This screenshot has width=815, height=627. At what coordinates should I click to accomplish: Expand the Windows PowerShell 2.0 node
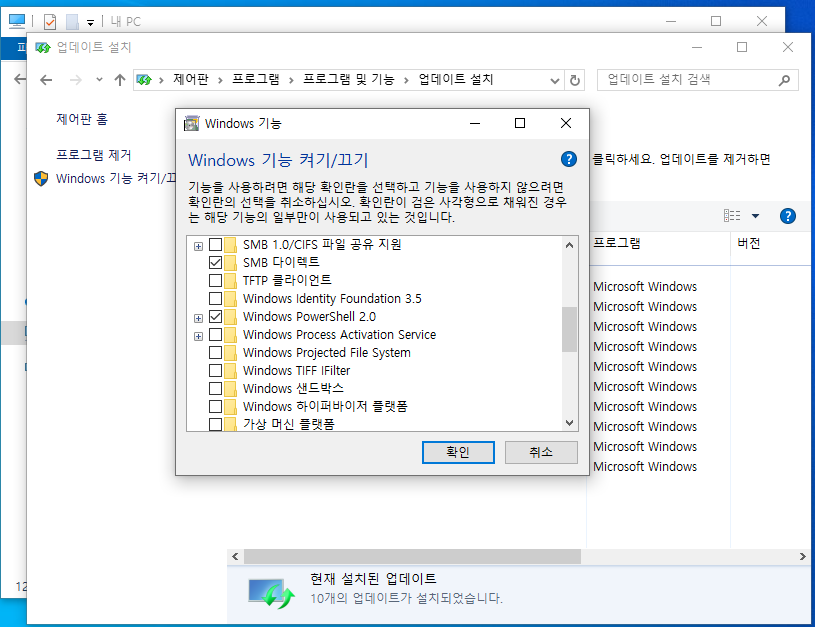pyautogui.click(x=198, y=318)
